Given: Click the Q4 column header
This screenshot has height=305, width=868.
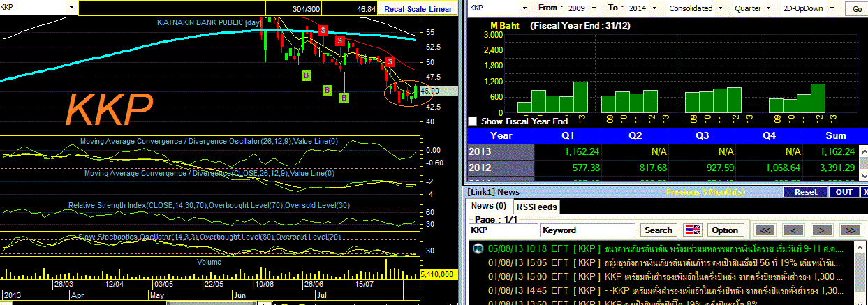Looking at the screenshot, I should pyautogui.click(x=770, y=135).
